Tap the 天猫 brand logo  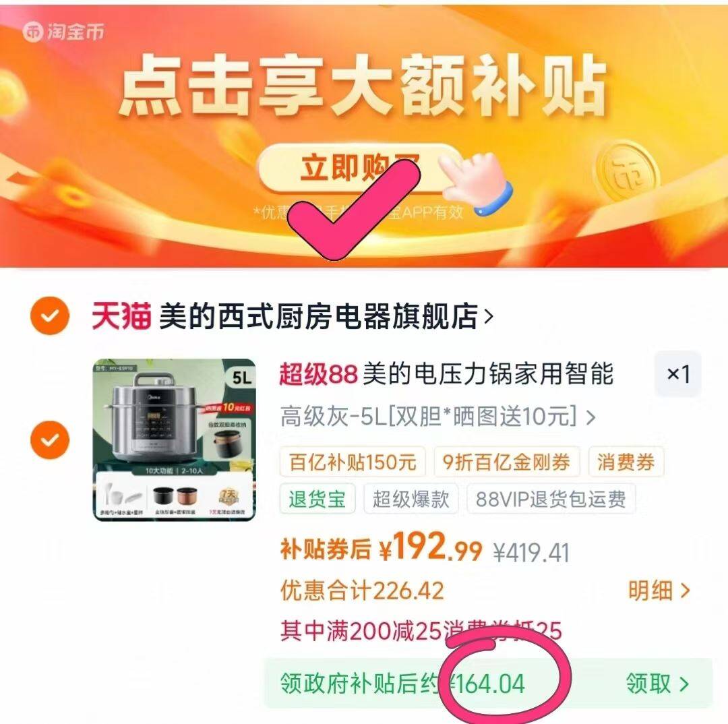(121, 316)
